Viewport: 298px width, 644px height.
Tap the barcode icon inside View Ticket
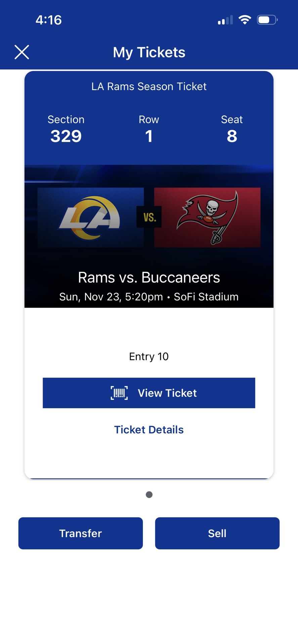point(118,393)
